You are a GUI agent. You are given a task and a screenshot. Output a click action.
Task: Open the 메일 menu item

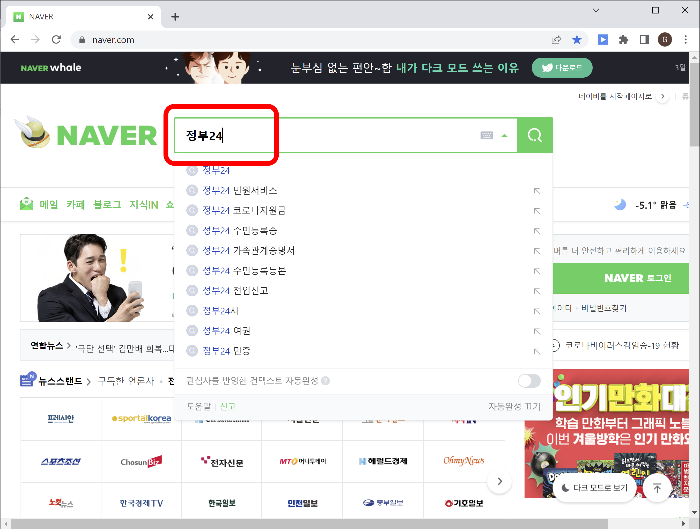[x=49, y=204]
